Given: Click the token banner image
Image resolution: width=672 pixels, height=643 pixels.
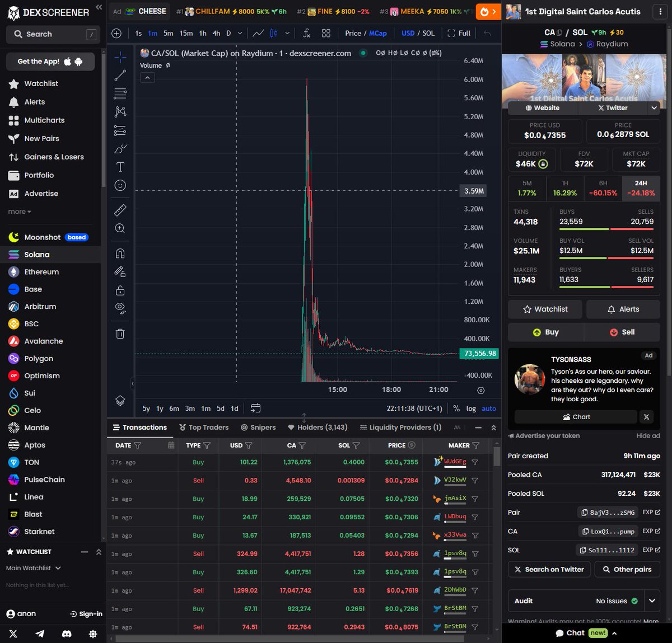Looking at the screenshot, I should click(x=584, y=78).
